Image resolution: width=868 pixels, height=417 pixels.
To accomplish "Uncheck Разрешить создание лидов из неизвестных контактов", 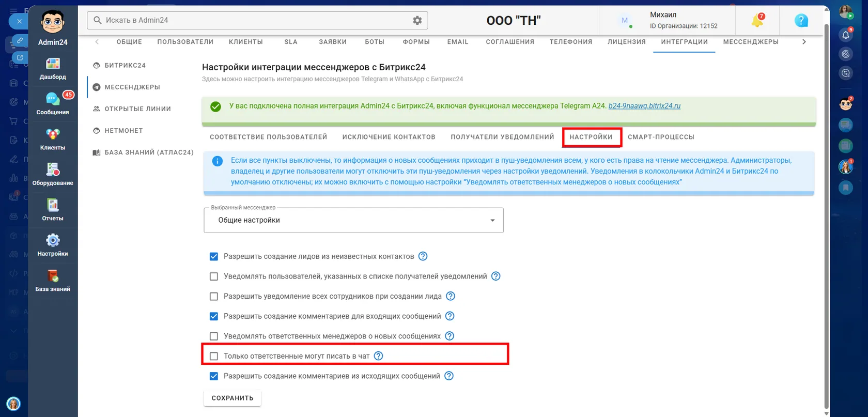I will point(214,256).
